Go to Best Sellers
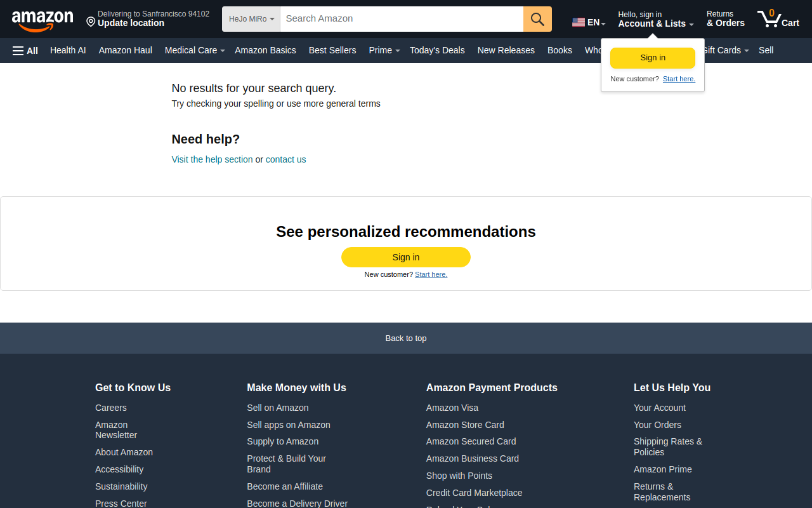Screen dimensions: 812x508 click(332, 50)
